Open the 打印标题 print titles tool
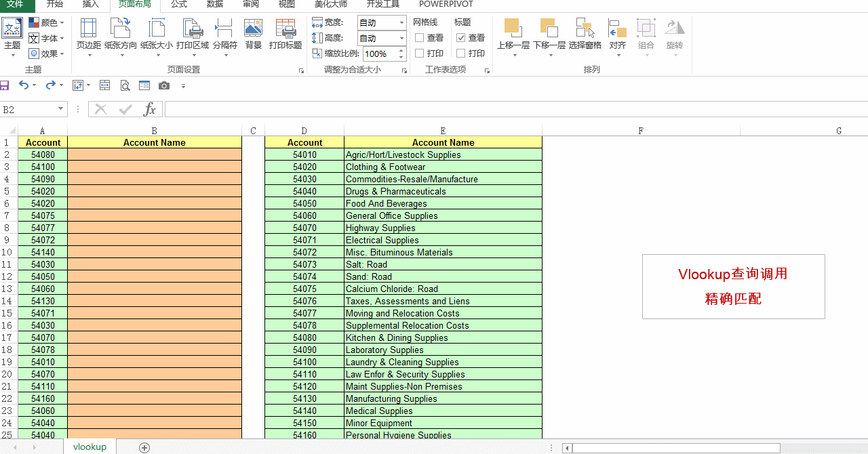This screenshot has width=868, height=454. pos(285,29)
